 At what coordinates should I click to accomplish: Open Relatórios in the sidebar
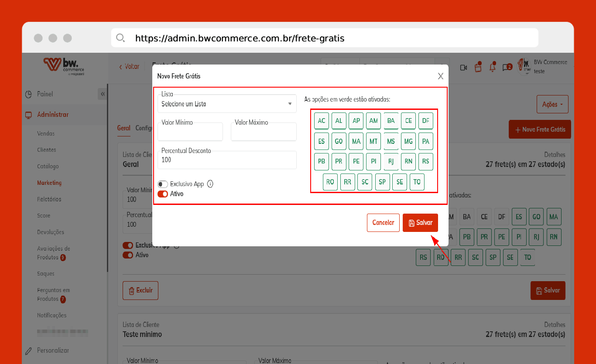[x=49, y=199]
